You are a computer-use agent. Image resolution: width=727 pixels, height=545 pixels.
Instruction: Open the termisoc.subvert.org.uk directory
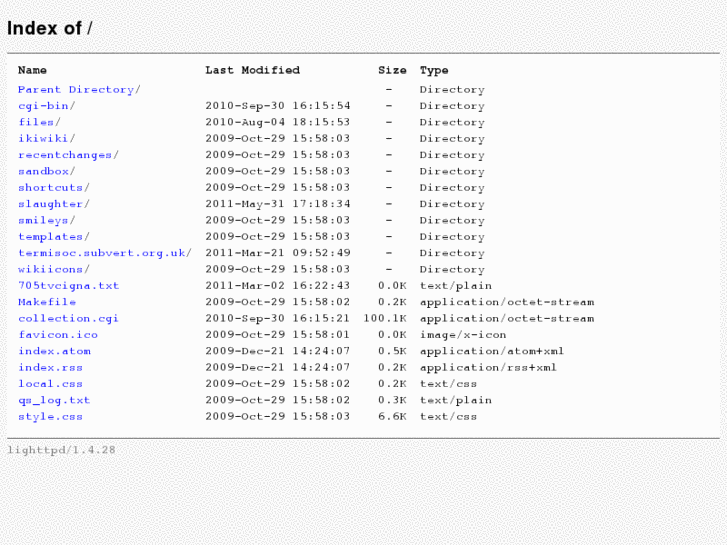click(102, 253)
